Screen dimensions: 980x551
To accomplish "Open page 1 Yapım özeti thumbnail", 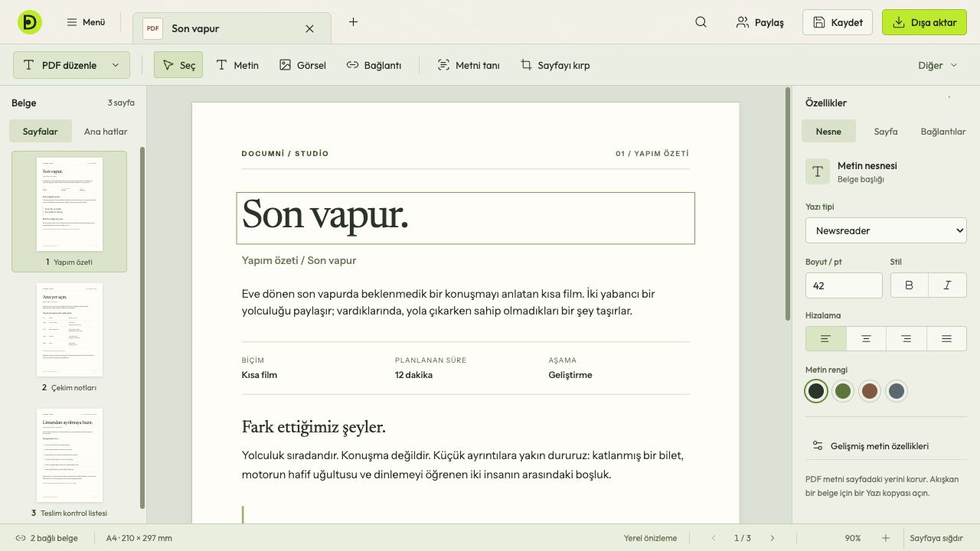I will point(69,211).
